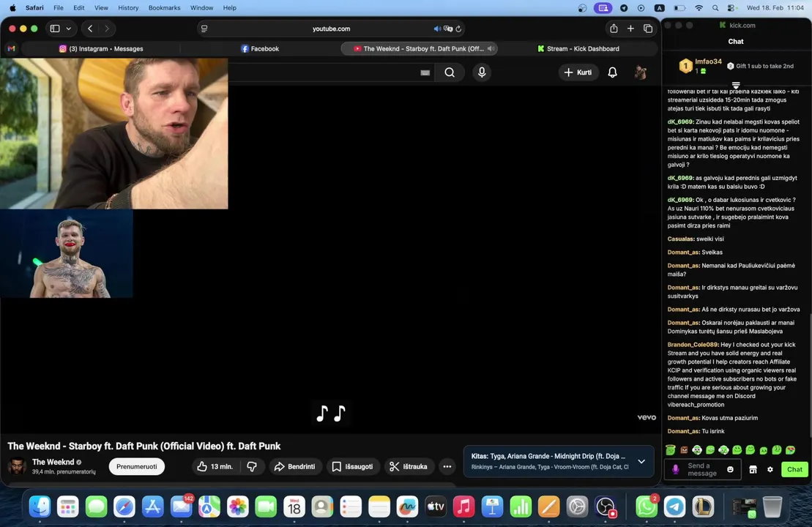Open emoji picker in Kick chat
Image resolution: width=812 pixels, height=527 pixels.
click(730, 469)
